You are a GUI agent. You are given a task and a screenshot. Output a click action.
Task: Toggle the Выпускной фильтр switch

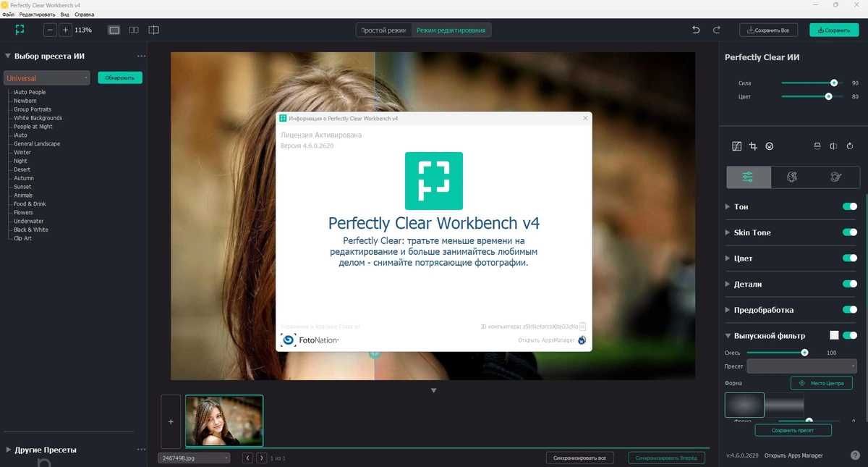[850, 335]
